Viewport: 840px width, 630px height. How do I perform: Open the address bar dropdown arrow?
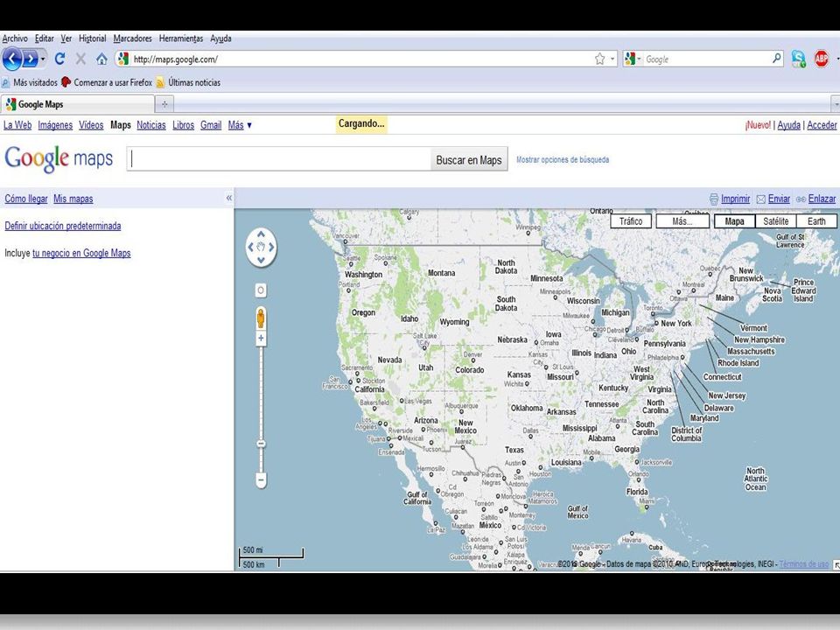pos(612,59)
